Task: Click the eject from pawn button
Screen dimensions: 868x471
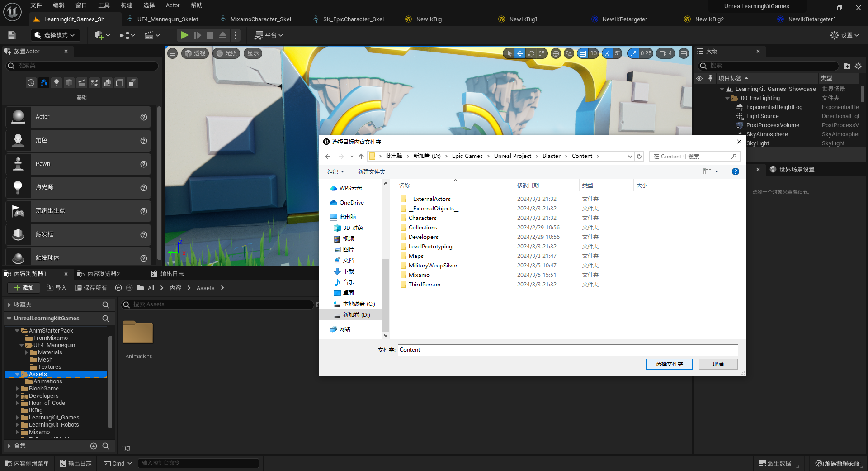Action: [x=223, y=35]
